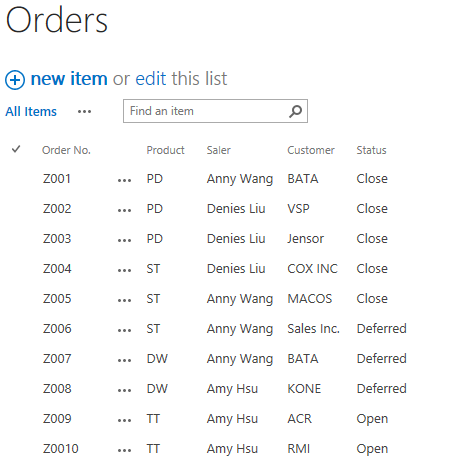Open the ellipsis menu for order Z001
The height and width of the screenshot is (463, 460).
point(124,180)
